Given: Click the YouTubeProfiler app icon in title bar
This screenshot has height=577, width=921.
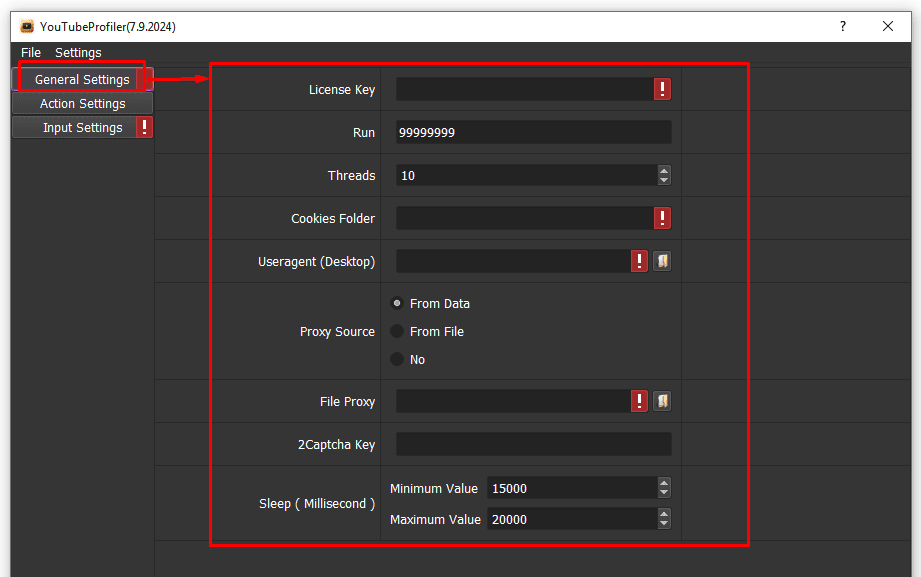Looking at the screenshot, I should coord(27,26).
